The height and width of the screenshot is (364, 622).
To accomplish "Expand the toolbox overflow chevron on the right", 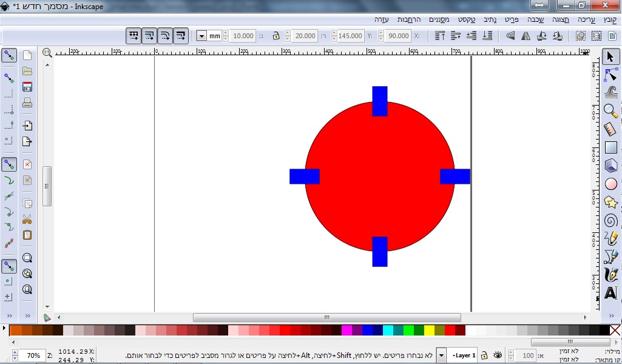I will pyautogui.click(x=611, y=315).
